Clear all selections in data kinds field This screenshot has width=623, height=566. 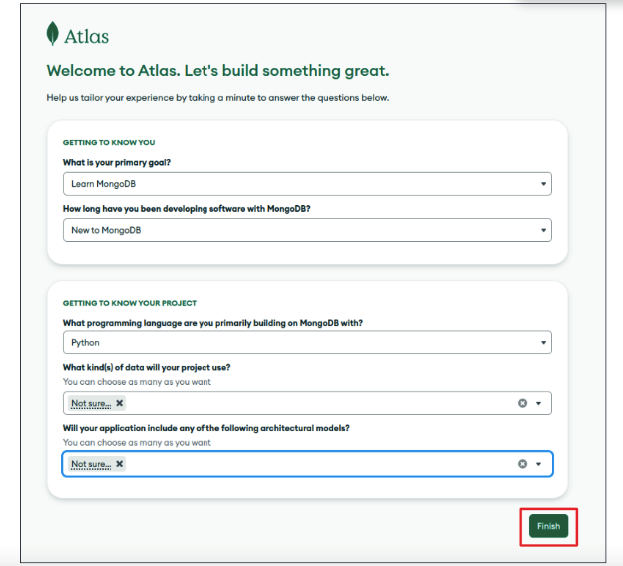tap(522, 403)
